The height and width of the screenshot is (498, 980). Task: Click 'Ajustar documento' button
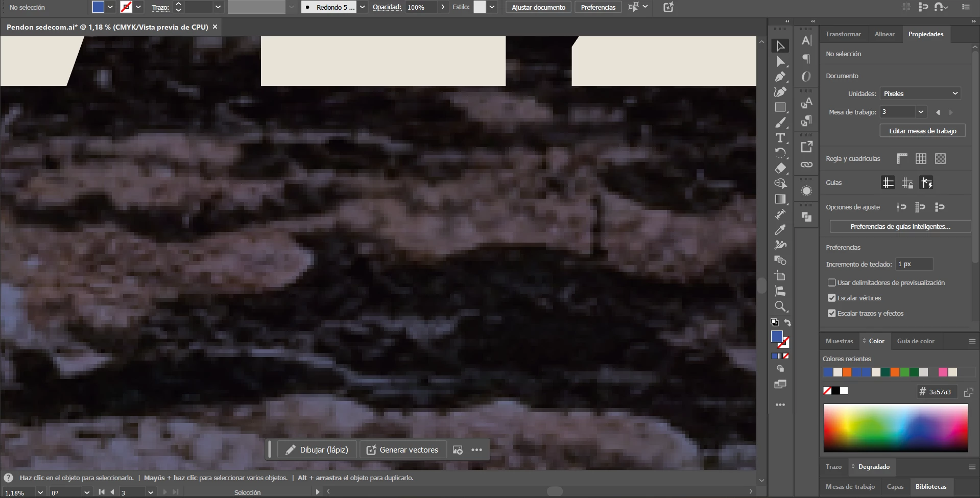coord(538,7)
